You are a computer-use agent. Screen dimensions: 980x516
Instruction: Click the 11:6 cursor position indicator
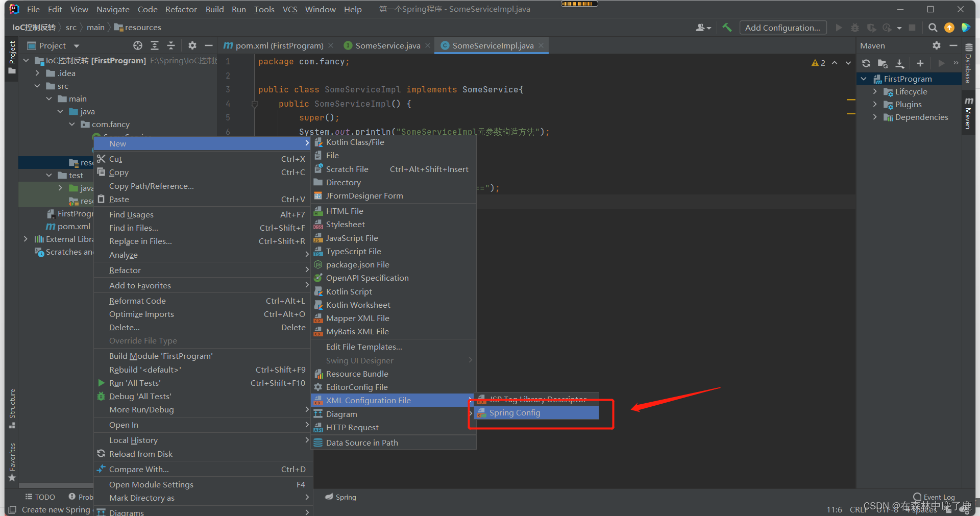pyautogui.click(x=834, y=509)
